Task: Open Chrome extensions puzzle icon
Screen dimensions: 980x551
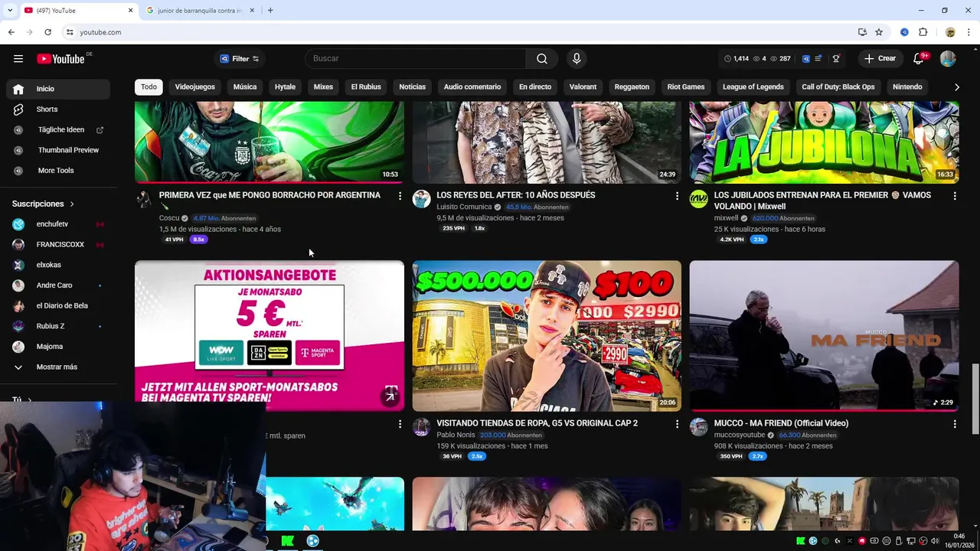Action: tap(923, 32)
